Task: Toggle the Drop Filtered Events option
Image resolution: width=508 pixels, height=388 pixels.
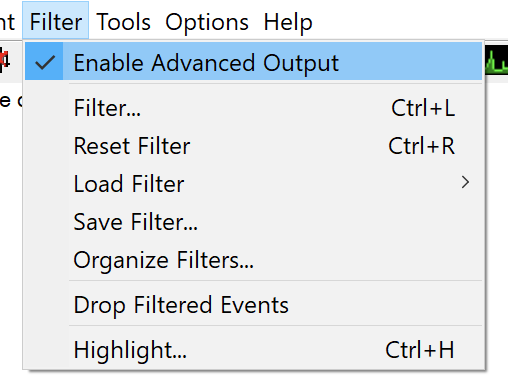Action: click(254, 305)
